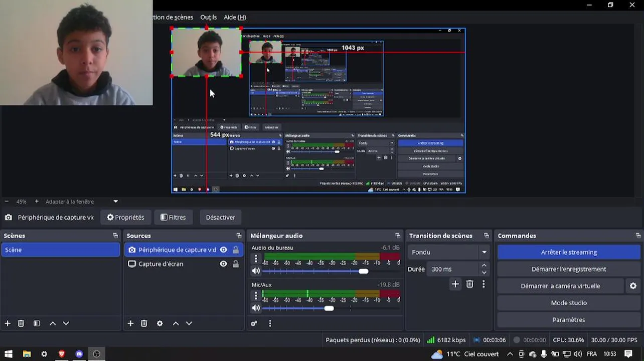The height and width of the screenshot is (361, 644).
Task: Undock the Mélangeur audio panel with its float icon
Action: click(398, 236)
